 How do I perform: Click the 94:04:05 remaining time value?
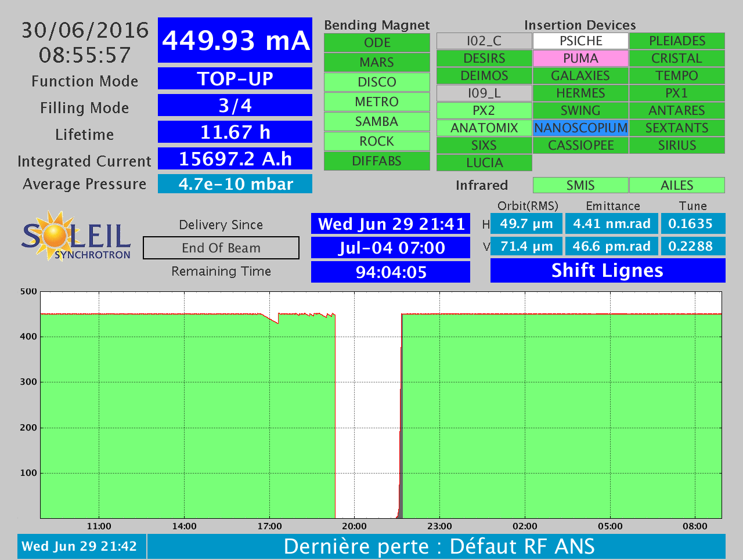coord(391,272)
